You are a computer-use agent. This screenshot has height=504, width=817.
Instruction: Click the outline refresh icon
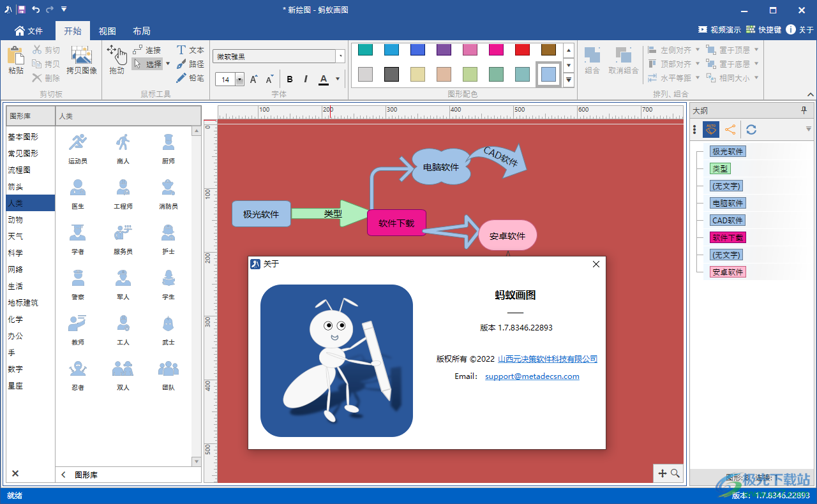coord(751,130)
